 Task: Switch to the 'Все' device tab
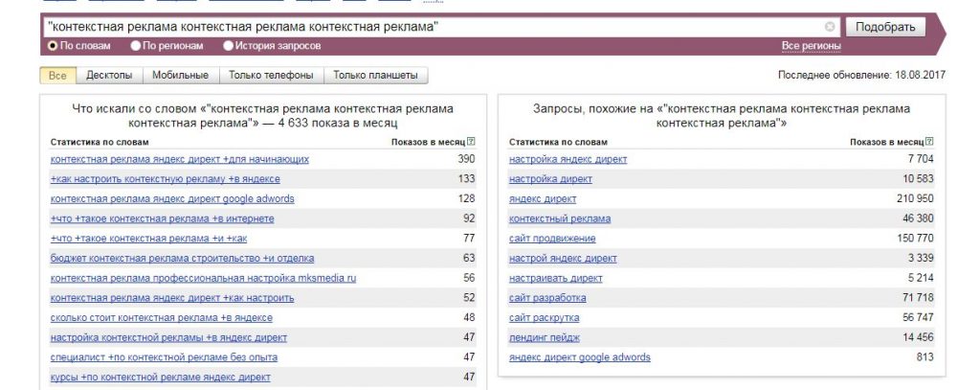[x=57, y=76]
